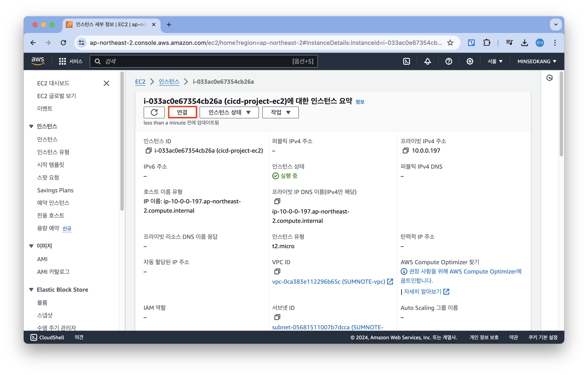The image size is (588, 375).
Task: Open the 인스턴스 상태 dropdown
Action: click(x=229, y=112)
